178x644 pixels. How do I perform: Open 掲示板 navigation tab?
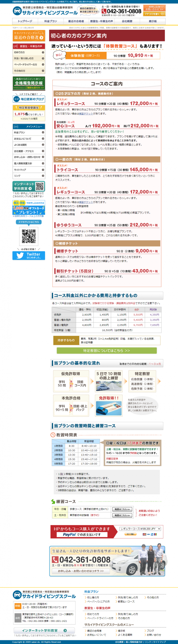[153, 21]
